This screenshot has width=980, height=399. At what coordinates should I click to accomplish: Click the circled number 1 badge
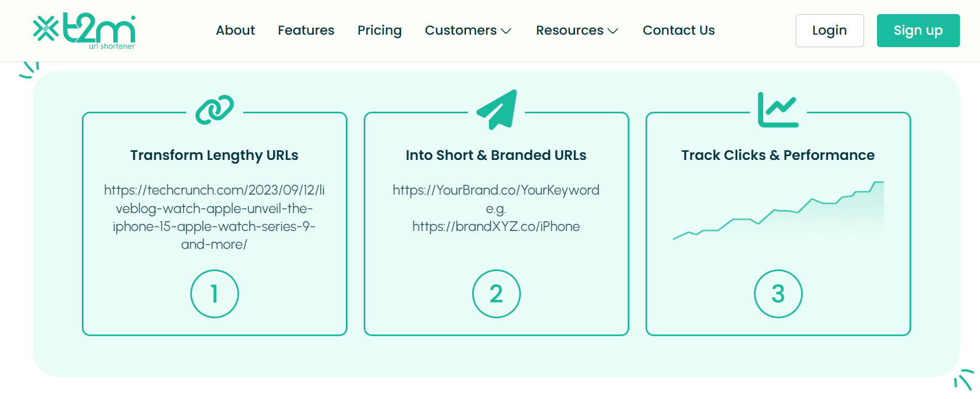215,294
